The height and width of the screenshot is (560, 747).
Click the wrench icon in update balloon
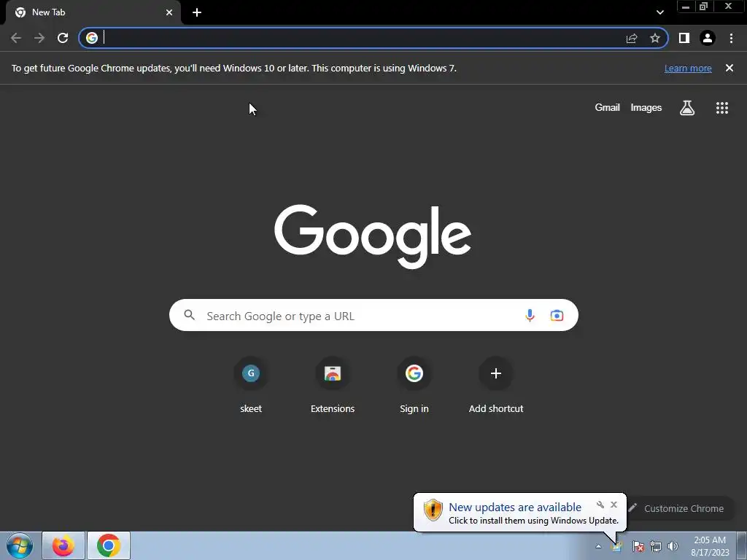[600, 505]
